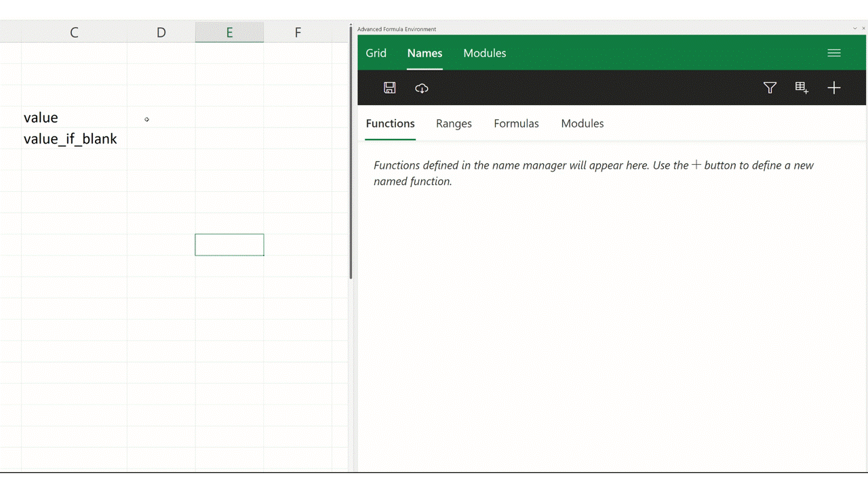Switch to the Ranges sub-tab
The height and width of the screenshot is (488, 868).
click(x=454, y=123)
